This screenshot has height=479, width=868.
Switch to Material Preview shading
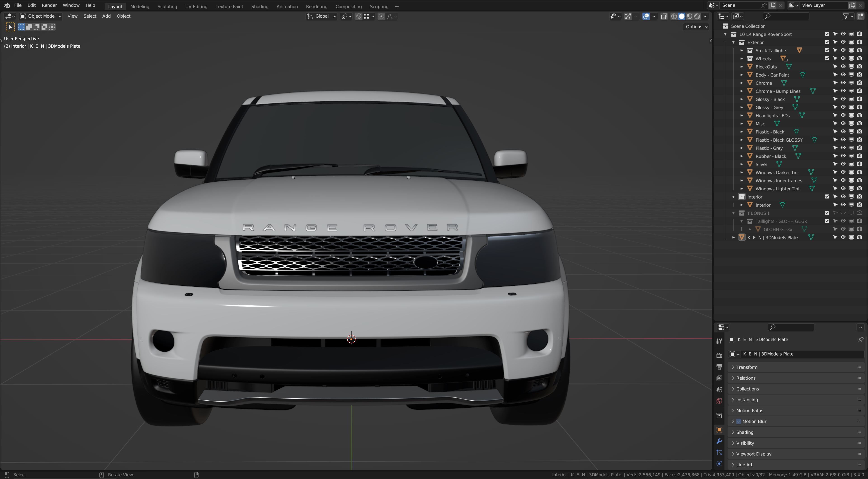click(689, 16)
